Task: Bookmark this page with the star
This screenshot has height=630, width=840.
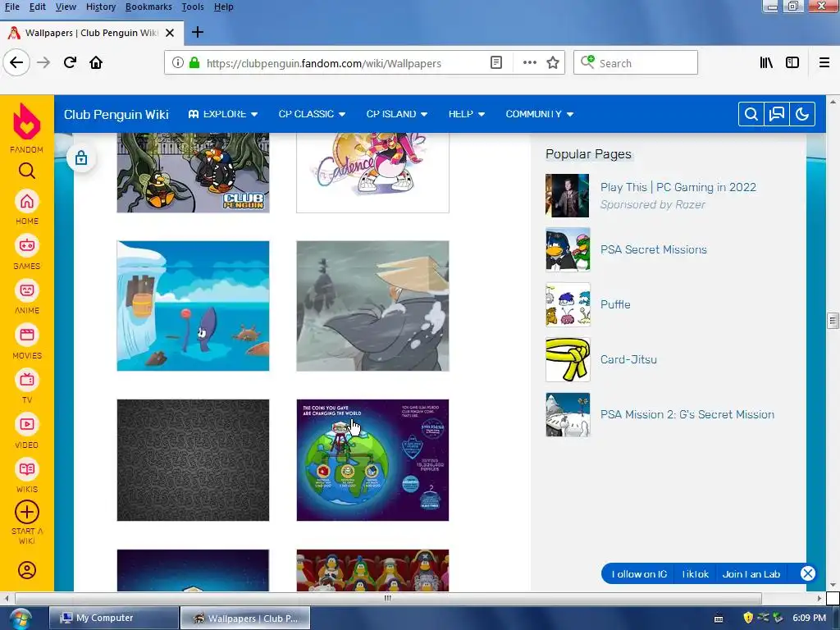Action: coord(553,62)
